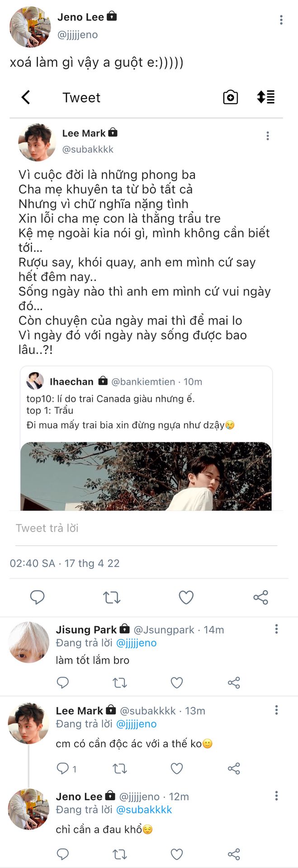
Task: Retweet Jisung Park's reply
Action: click(x=120, y=682)
